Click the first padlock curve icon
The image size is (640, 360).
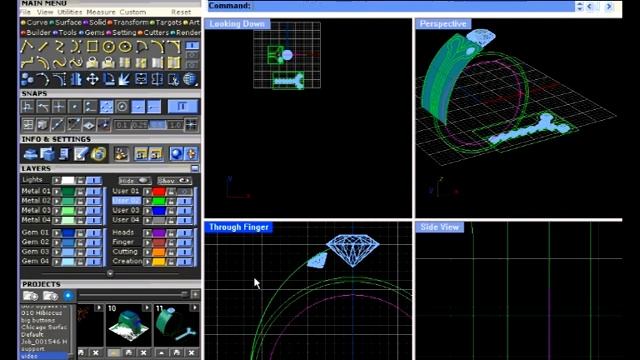[x=92, y=63]
